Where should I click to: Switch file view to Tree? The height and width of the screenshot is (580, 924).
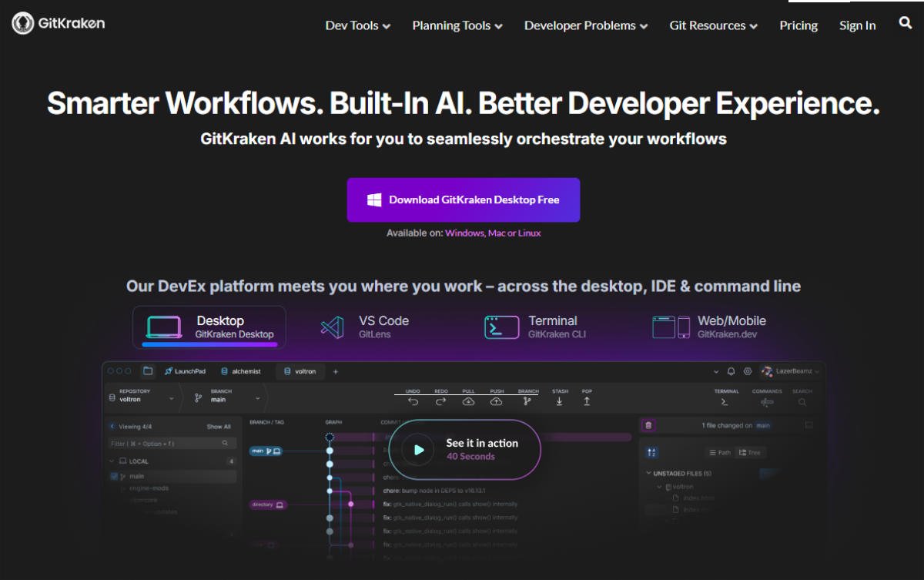click(748, 452)
